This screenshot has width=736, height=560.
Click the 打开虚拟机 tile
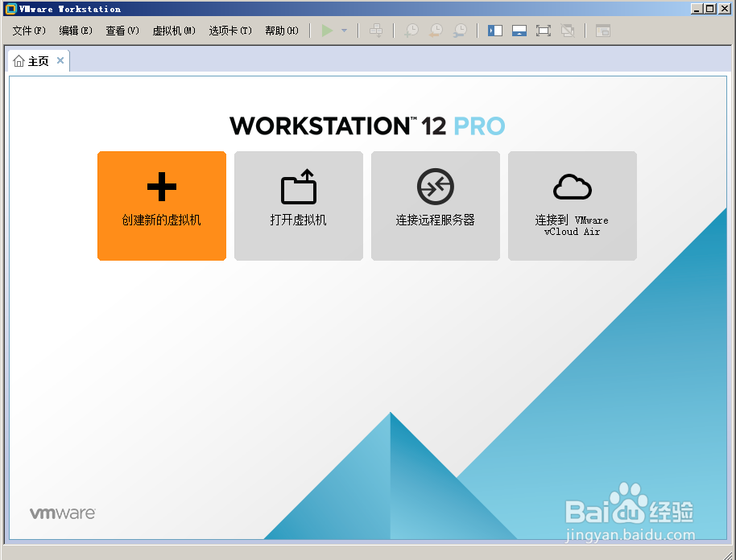(299, 206)
